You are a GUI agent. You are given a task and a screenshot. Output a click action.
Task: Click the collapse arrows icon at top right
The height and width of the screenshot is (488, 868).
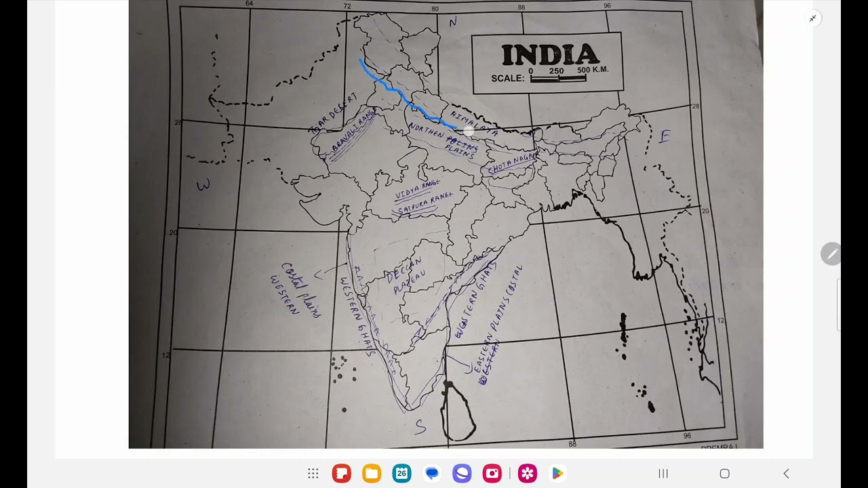(812, 18)
